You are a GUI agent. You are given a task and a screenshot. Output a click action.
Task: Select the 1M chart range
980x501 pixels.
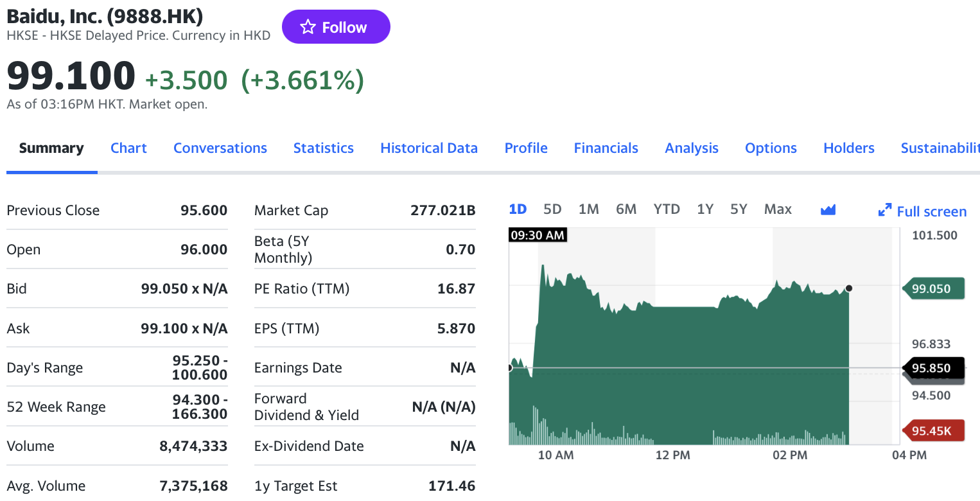(x=588, y=209)
